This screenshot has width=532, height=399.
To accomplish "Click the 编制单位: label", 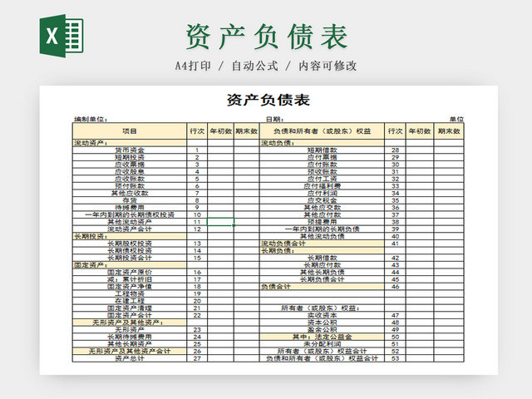I will click(91, 119).
